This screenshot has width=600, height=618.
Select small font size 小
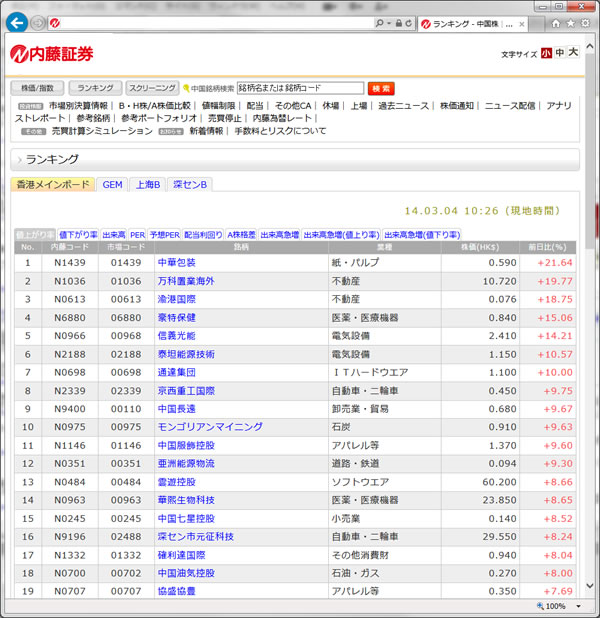pyautogui.click(x=546, y=53)
